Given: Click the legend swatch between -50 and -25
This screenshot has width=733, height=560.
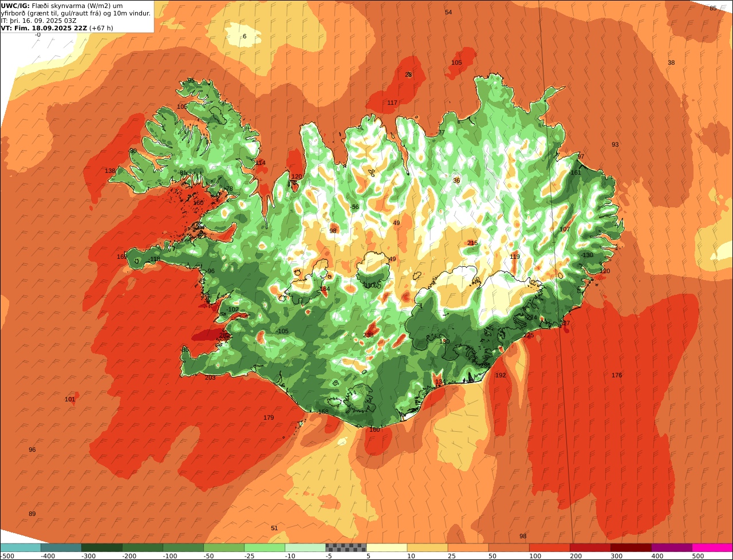Looking at the screenshot, I should click(223, 547).
